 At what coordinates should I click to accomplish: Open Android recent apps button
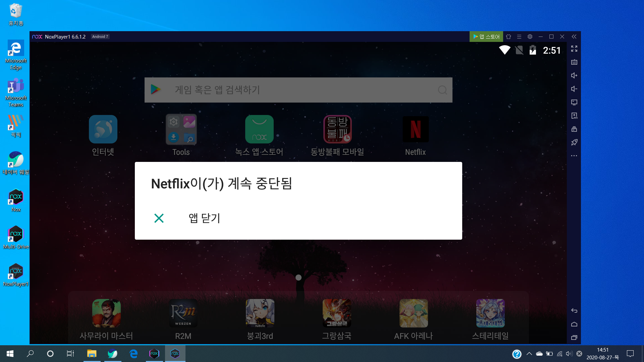click(574, 338)
